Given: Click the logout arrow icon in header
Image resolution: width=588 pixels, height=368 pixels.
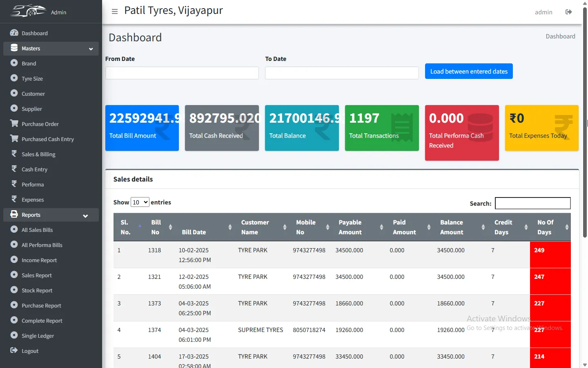Looking at the screenshot, I should (x=568, y=12).
